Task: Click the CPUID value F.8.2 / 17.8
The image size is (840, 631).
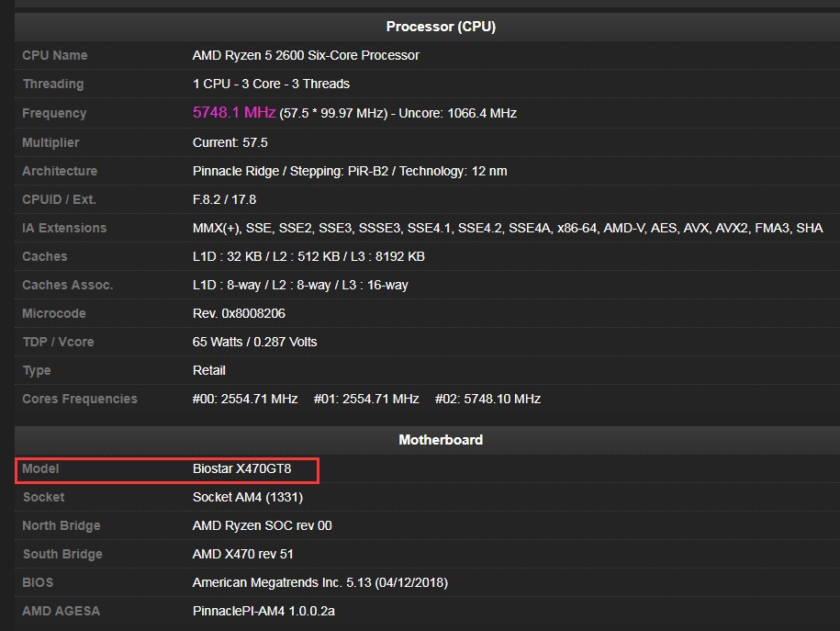Action: tap(224, 199)
